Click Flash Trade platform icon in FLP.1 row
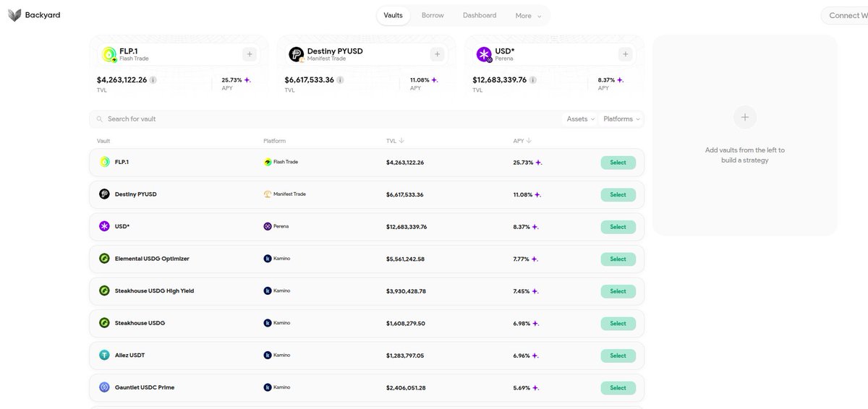The image size is (868, 409). (x=268, y=162)
